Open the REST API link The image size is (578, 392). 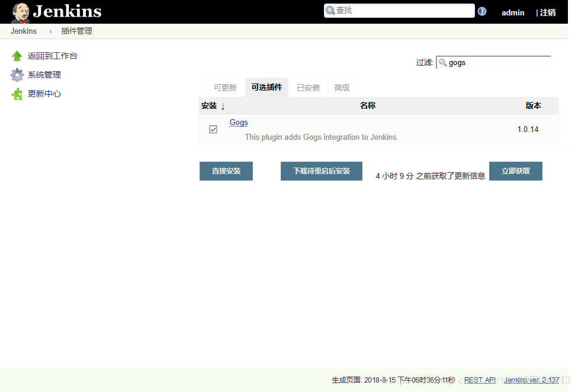click(480, 380)
